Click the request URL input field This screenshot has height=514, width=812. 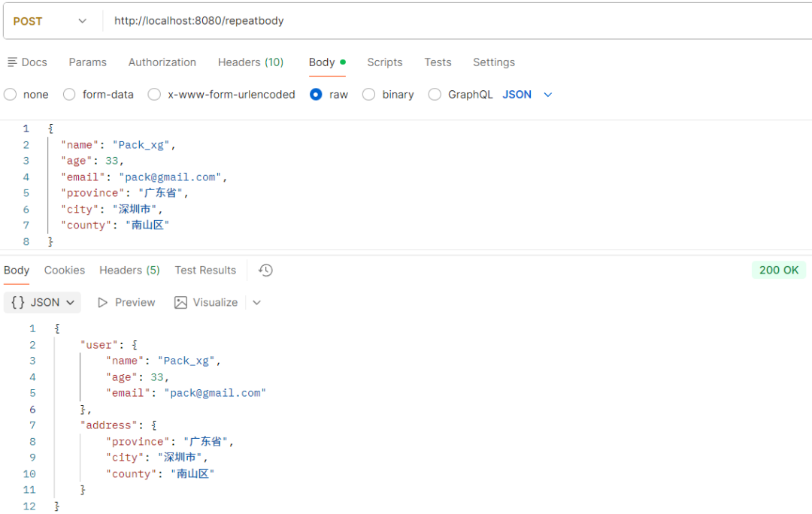click(456, 21)
